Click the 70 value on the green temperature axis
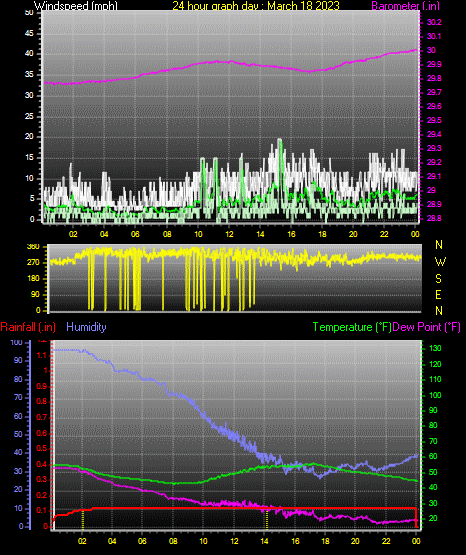Image resolution: width=466 pixels, height=555 pixels. point(433,441)
